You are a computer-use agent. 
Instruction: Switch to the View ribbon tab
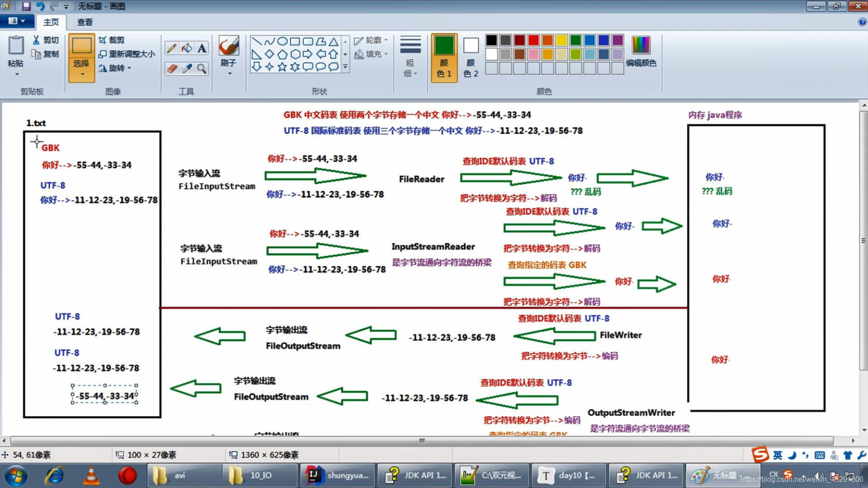click(x=85, y=22)
